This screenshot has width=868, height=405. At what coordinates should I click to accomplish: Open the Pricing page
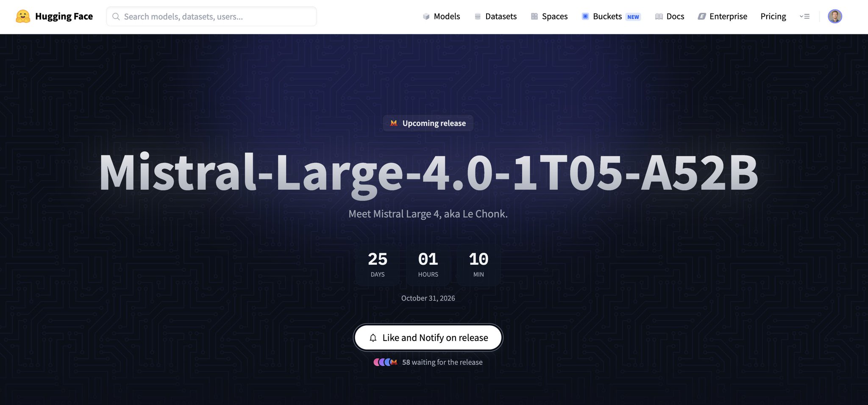(x=773, y=17)
